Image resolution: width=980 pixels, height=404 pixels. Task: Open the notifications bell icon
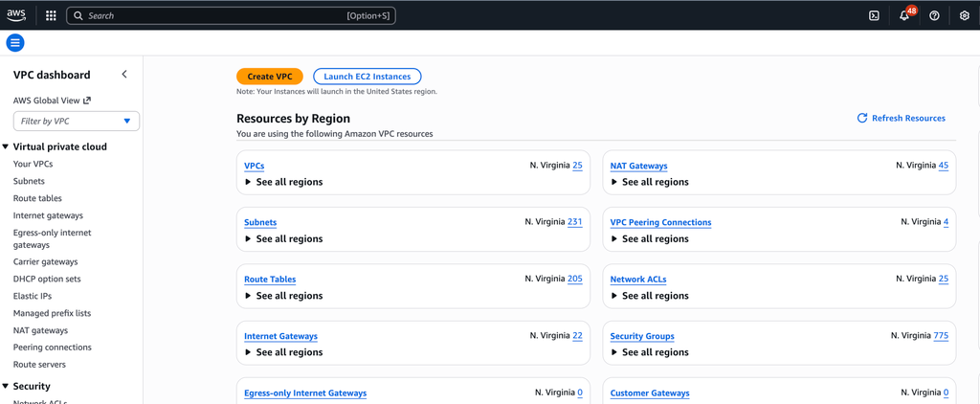[x=904, y=15]
